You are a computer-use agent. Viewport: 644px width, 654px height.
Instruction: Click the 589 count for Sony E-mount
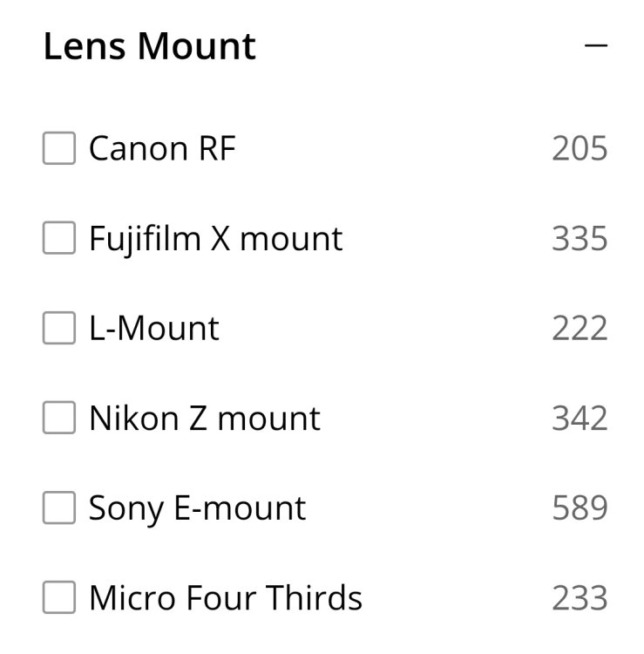coord(580,508)
